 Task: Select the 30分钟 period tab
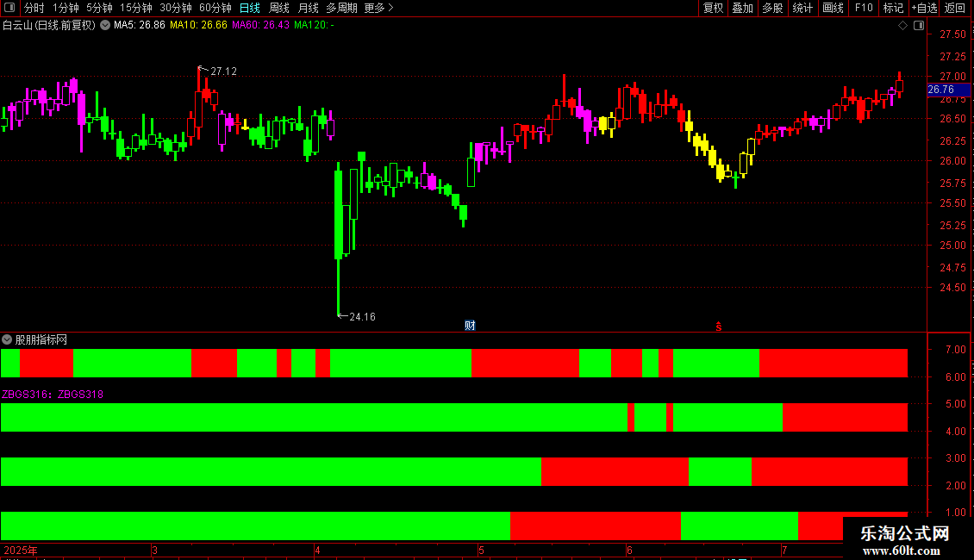pos(175,8)
